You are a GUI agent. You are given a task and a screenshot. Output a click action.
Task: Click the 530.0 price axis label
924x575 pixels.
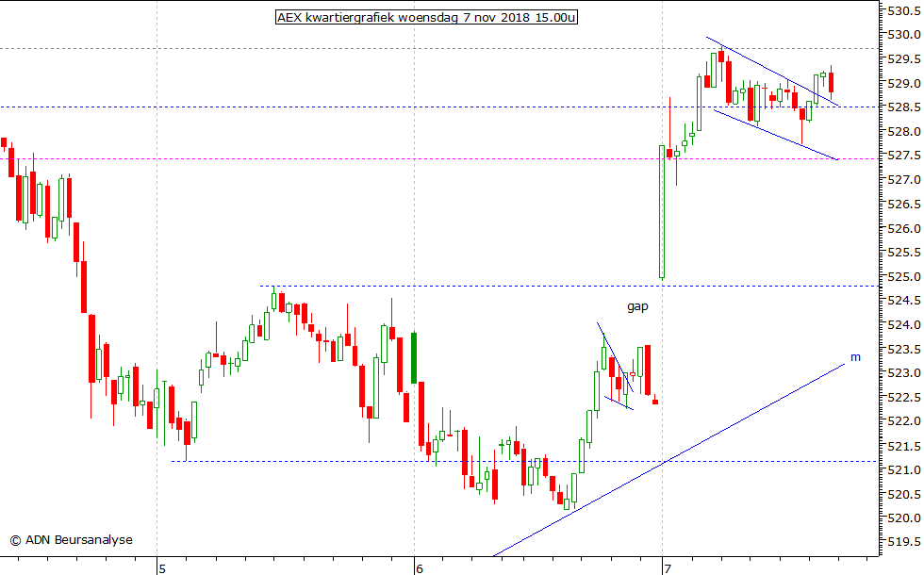pos(904,34)
